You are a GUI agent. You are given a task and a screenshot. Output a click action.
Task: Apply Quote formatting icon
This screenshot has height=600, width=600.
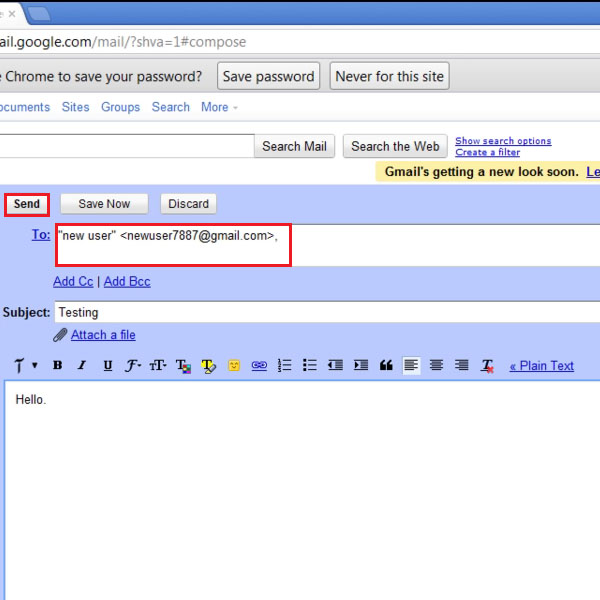click(386, 365)
